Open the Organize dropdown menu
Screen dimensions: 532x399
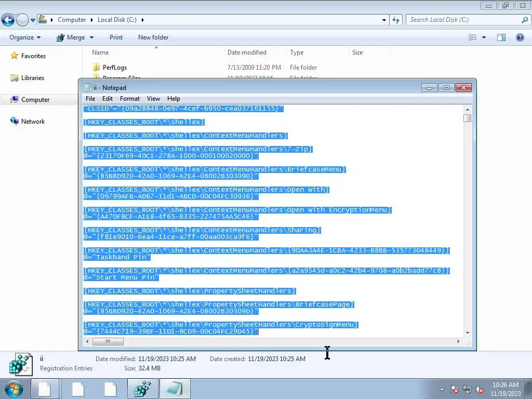tap(25, 37)
